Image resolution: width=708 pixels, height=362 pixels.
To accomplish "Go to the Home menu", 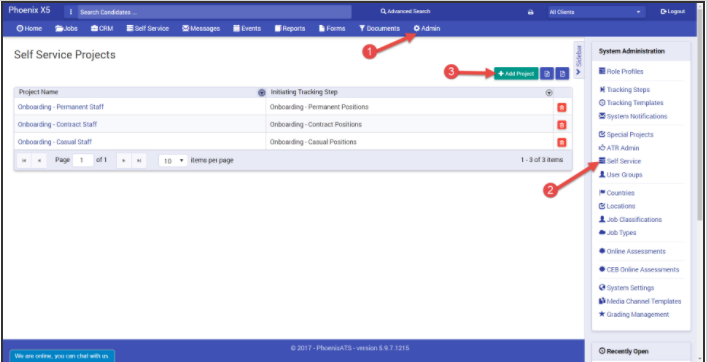I will (x=29, y=28).
